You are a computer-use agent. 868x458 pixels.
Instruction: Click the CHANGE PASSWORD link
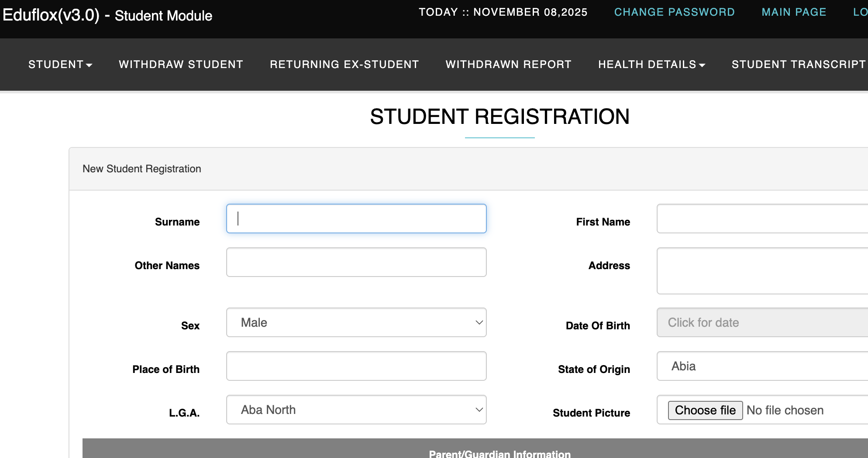(x=674, y=12)
